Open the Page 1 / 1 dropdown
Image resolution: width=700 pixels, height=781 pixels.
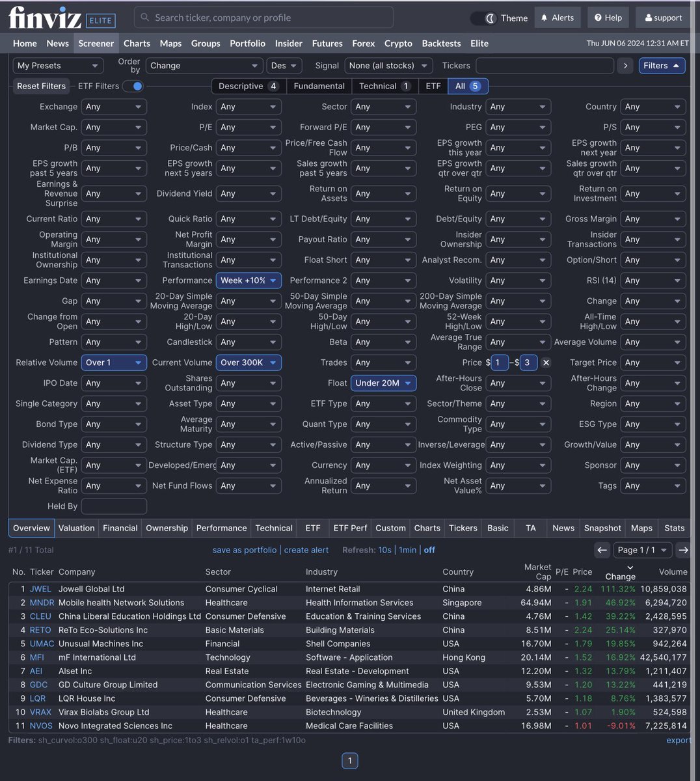click(642, 550)
